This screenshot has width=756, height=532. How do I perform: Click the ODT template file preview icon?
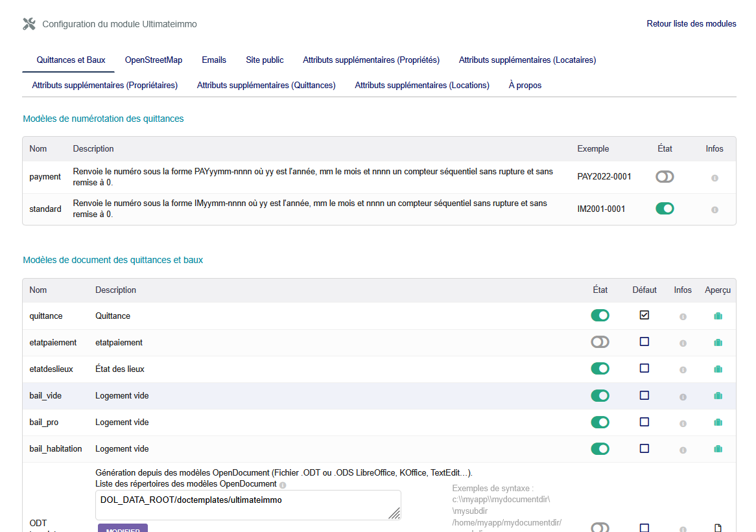click(x=718, y=527)
